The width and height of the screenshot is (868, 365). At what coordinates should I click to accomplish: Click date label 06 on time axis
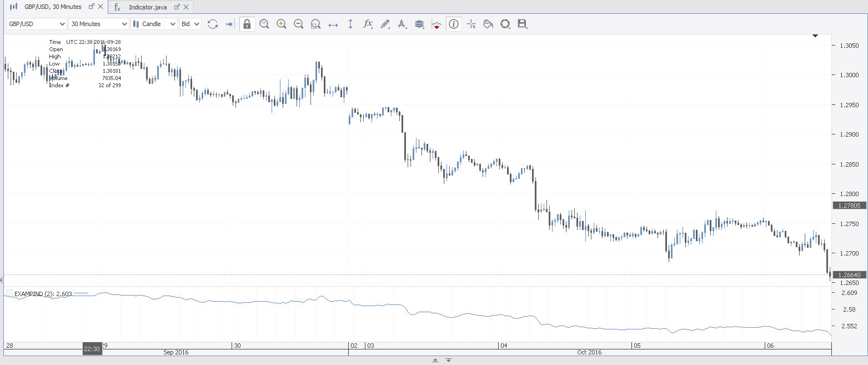[x=770, y=346]
